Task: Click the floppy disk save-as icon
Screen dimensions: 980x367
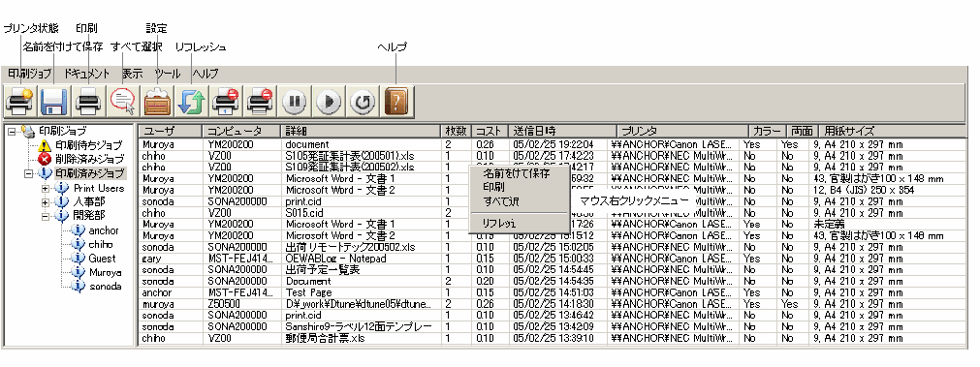Action: pyautogui.click(x=54, y=101)
